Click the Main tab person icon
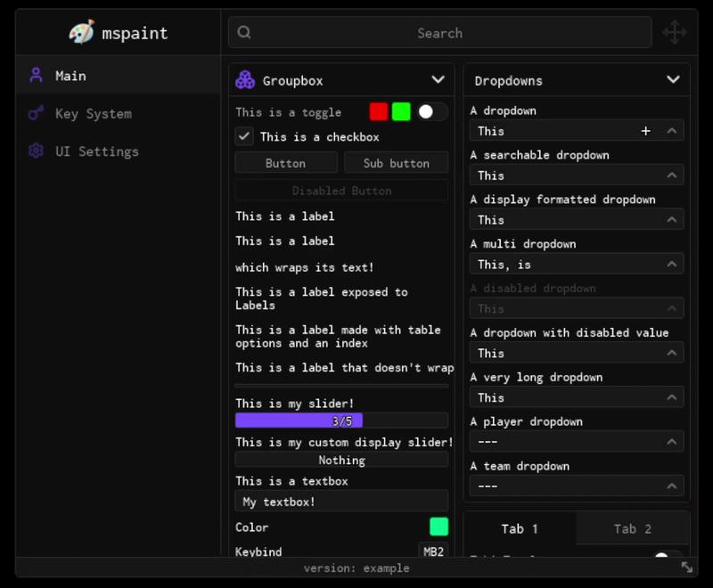The height and width of the screenshot is (588, 713). [36, 76]
